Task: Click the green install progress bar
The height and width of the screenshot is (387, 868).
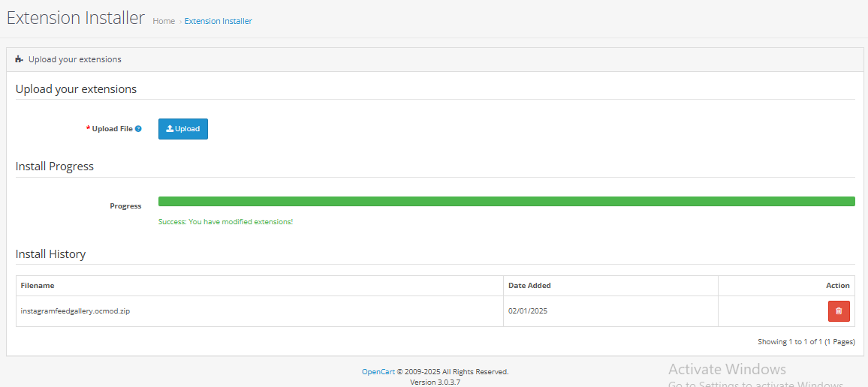Action: (506, 201)
